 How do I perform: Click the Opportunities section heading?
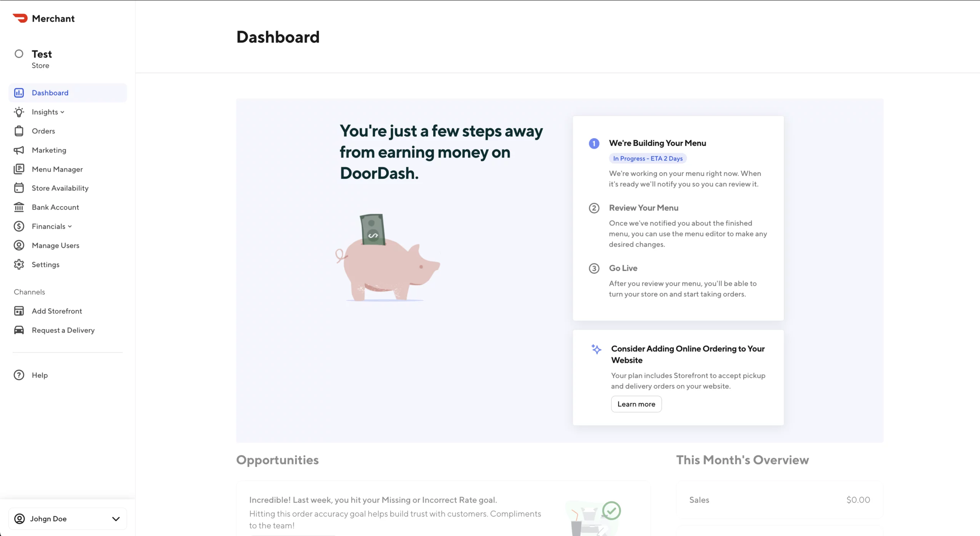click(x=277, y=460)
